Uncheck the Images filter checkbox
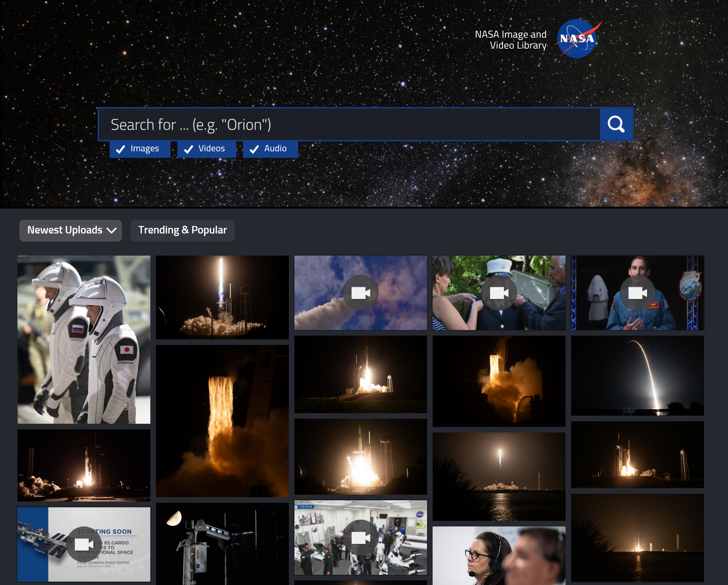 140,149
